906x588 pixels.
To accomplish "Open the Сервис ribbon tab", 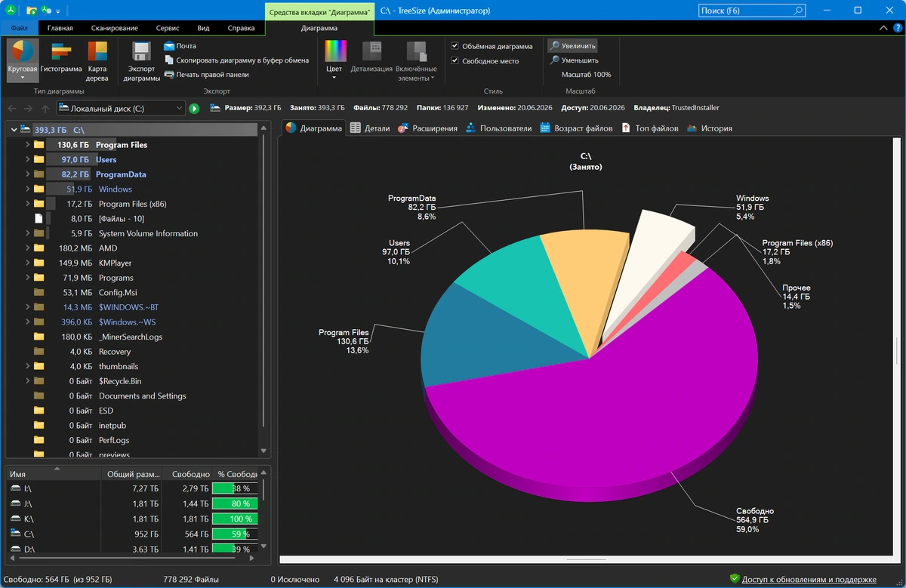I will pyautogui.click(x=168, y=28).
